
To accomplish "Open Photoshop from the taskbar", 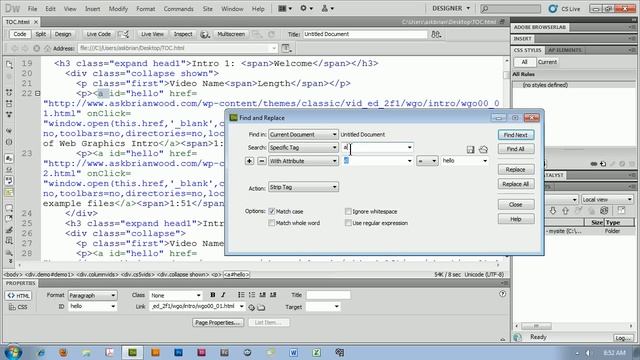I will (x=178, y=352).
